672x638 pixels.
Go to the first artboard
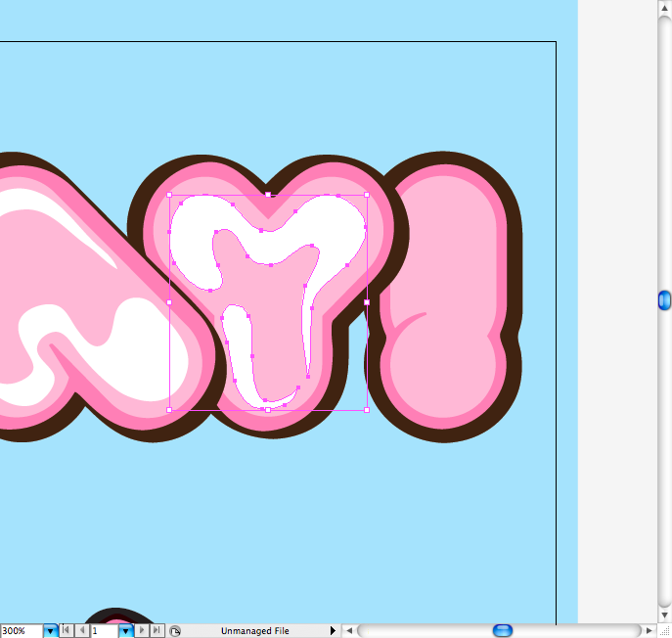click(x=67, y=631)
